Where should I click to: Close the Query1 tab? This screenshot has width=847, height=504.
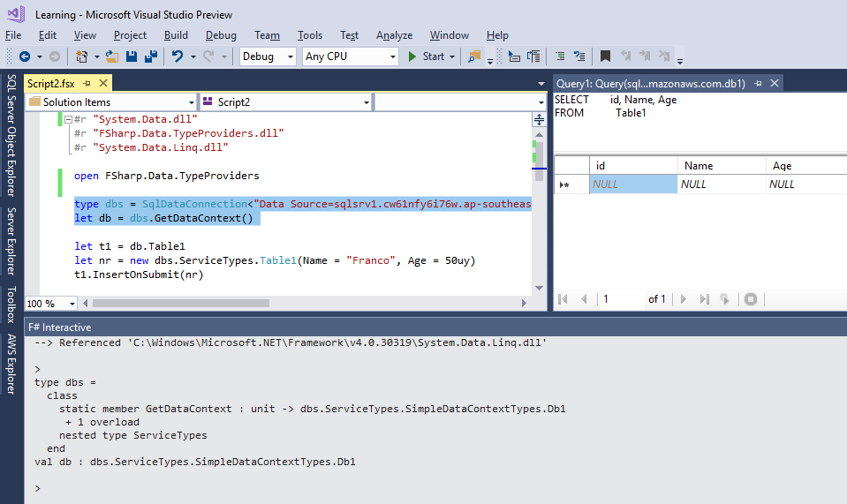[775, 83]
